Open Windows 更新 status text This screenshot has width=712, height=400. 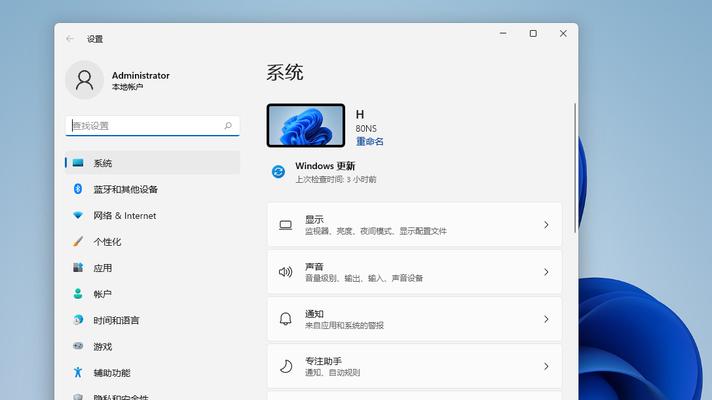tap(325, 166)
